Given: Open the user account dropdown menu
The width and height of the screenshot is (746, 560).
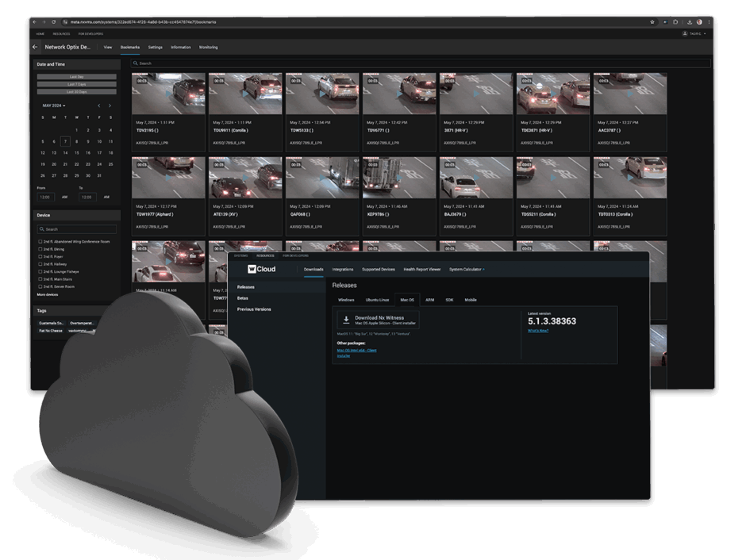Looking at the screenshot, I should 694,34.
